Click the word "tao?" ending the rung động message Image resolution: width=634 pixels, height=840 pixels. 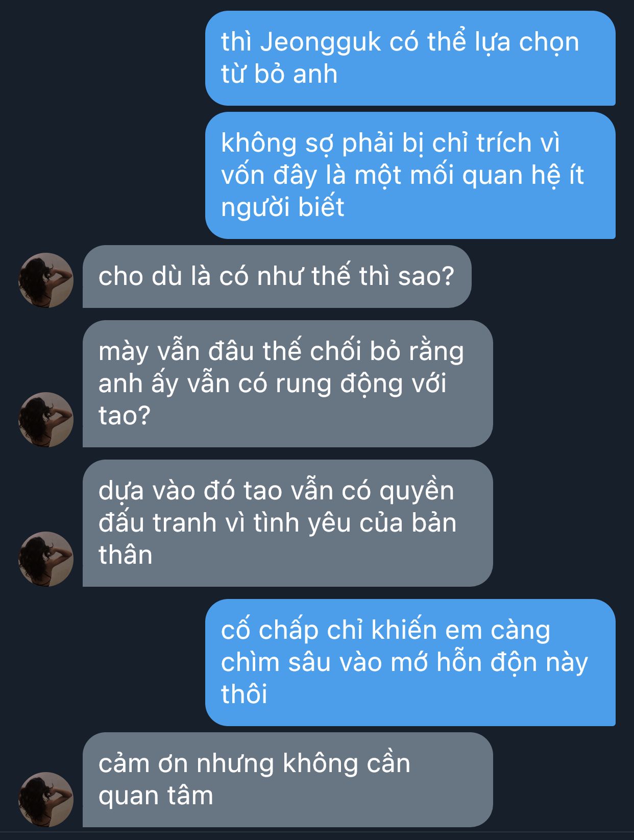pos(125,415)
